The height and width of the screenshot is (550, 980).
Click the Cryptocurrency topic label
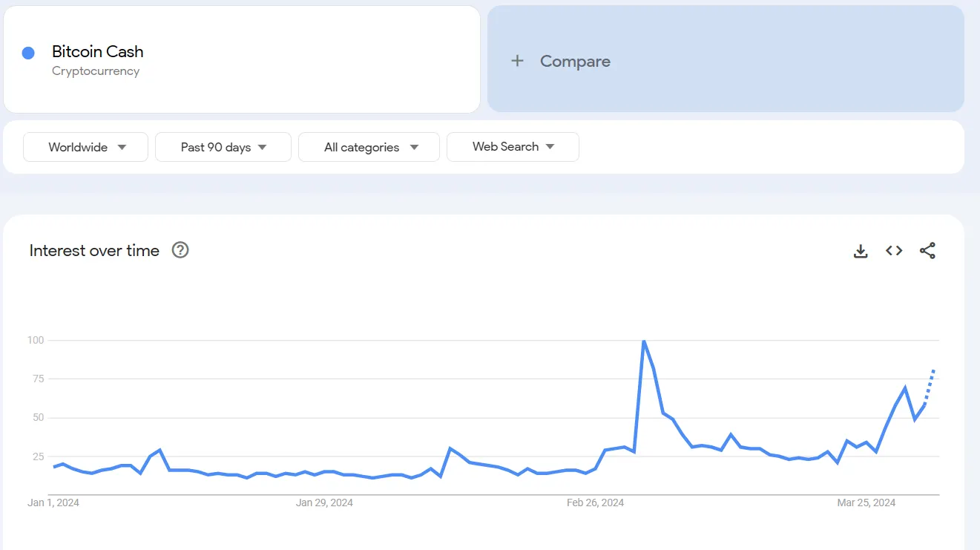click(x=96, y=71)
